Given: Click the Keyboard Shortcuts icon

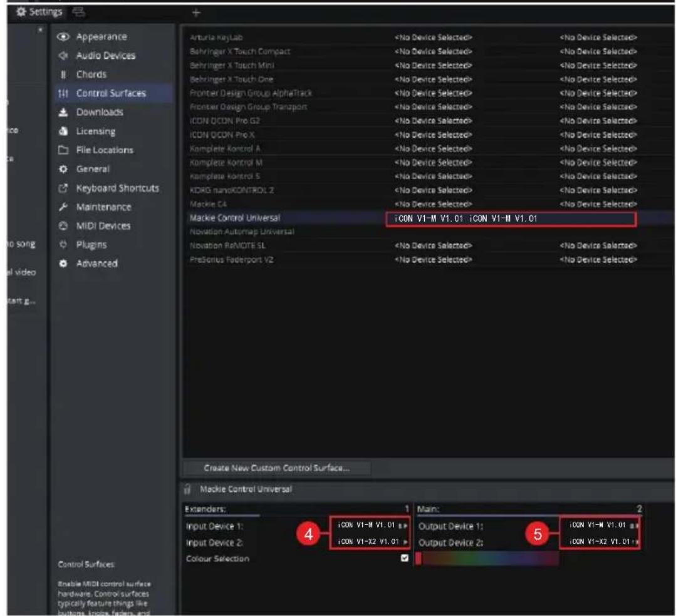Looking at the screenshot, I should pos(63,188).
